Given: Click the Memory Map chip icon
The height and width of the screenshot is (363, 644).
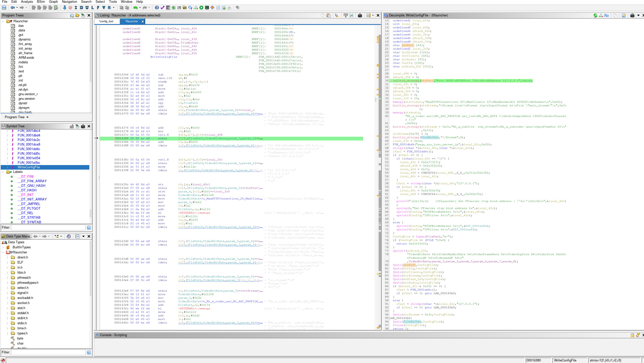Looking at the screenshot, I should [x=207, y=8].
